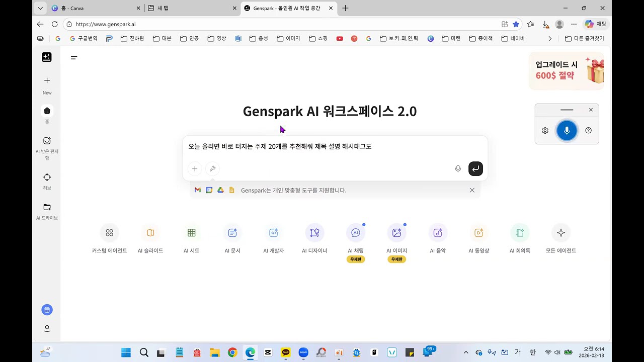Toggle the favorite star for this page
644x362 pixels.
tap(516, 24)
